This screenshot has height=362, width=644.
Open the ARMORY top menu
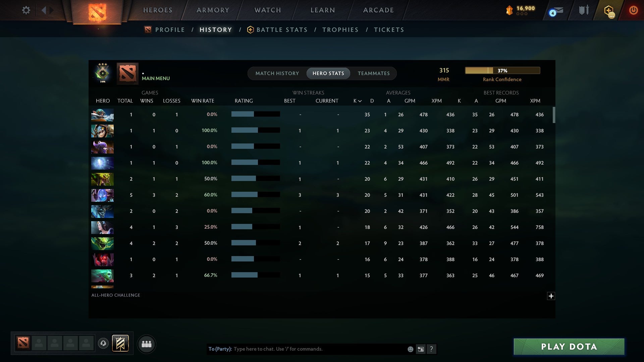coord(213,10)
